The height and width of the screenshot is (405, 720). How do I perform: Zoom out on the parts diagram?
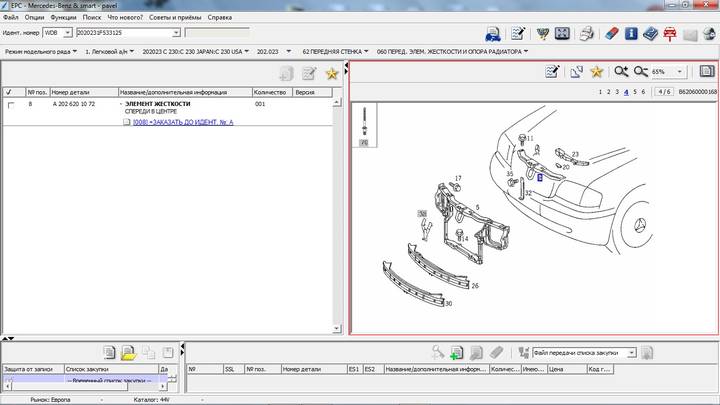640,72
